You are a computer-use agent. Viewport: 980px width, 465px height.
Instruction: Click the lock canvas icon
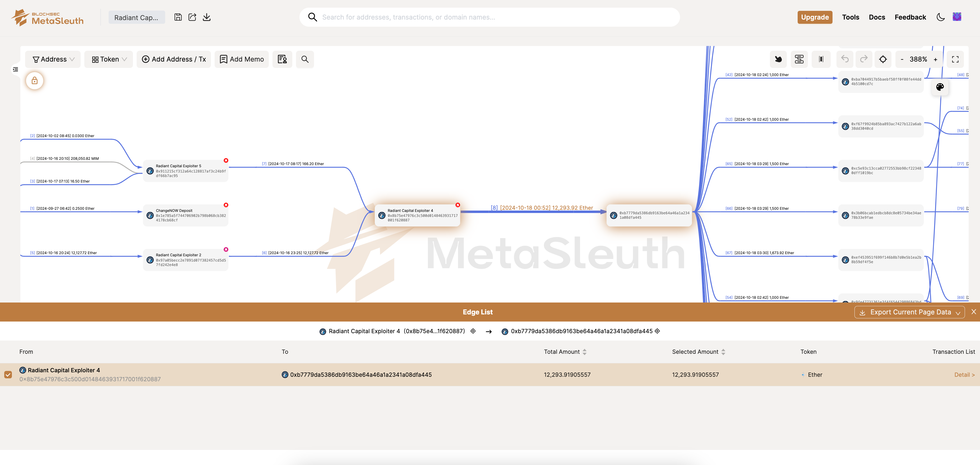tap(35, 81)
